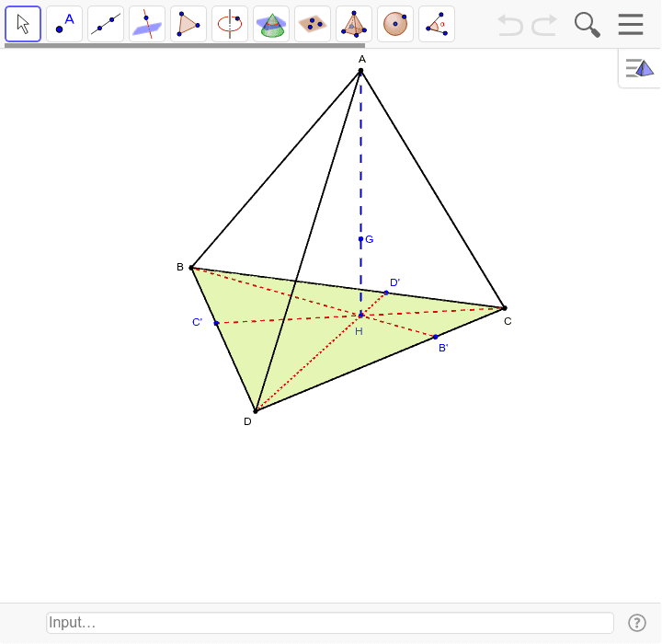Select the Move arrow tool
The width and height of the screenshot is (662, 644).
click(23, 24)
